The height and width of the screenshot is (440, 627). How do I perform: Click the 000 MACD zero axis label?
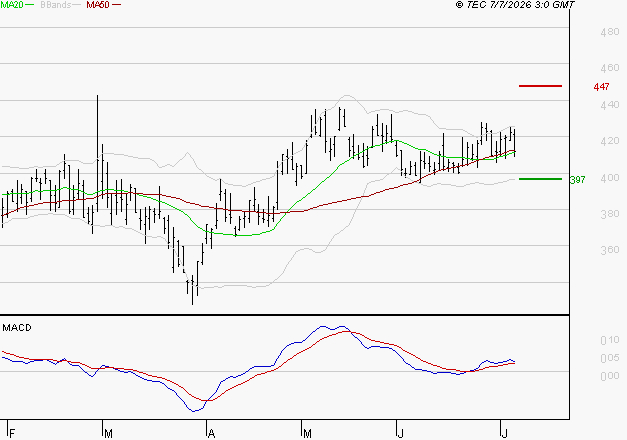click(x=610, y=376)
